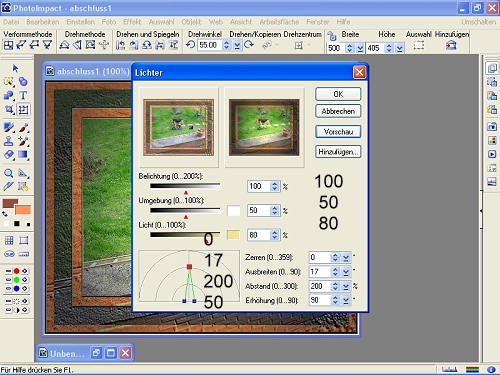
Task: Click the red light handle in direction diagram
Action: [x=189, y=267]
